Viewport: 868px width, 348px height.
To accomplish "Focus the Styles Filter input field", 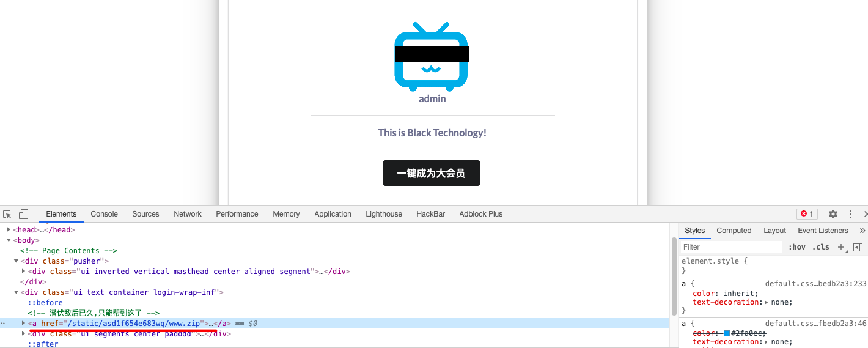I will 732,247.
